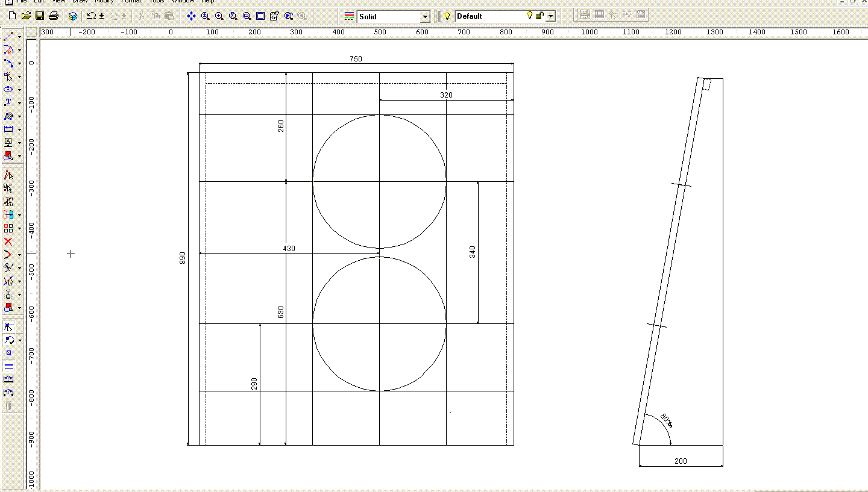The image size is (868, 492).
Task: Select the upper circle in drawing
Action: [379, 181]
